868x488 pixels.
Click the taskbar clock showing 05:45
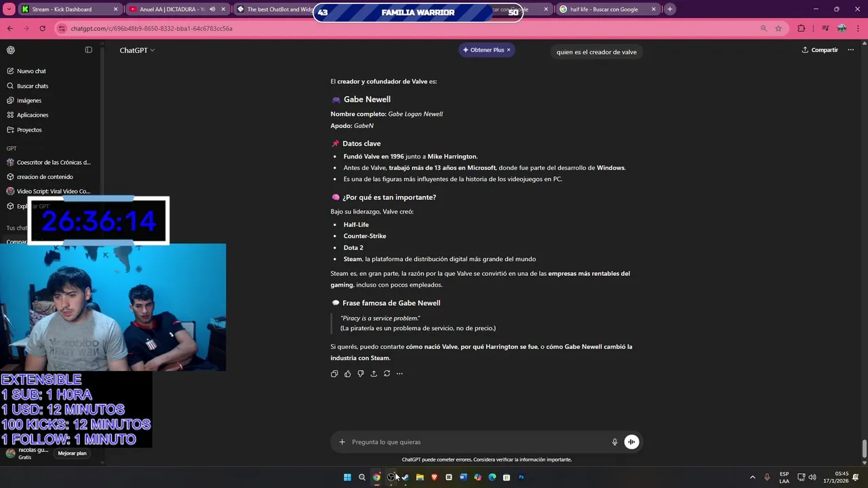pos(836,477)
